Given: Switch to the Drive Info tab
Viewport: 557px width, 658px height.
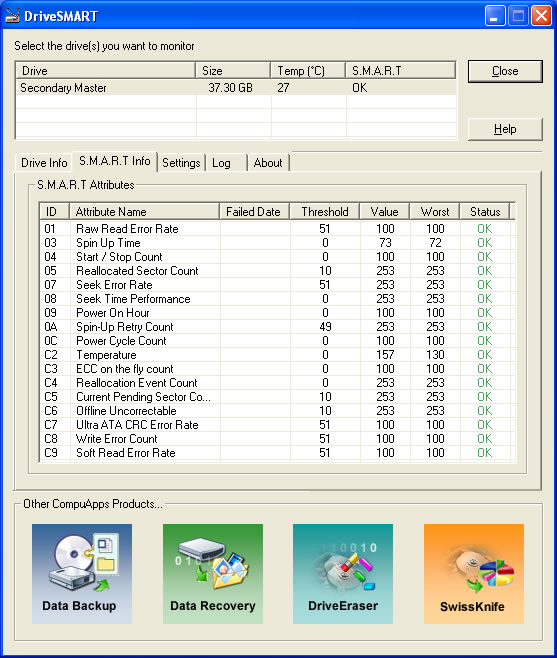Looking at the screenshot, I should point(44,163).
